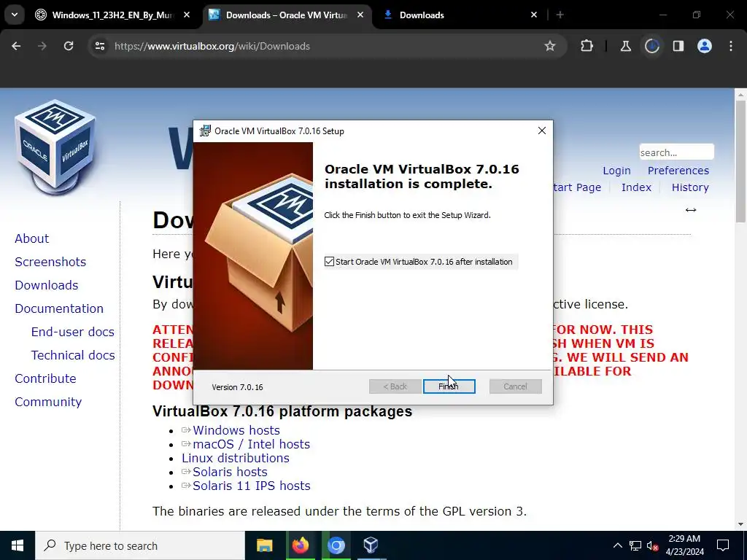This screenshot has height=560, width=747.
Task: Open File Explorer from the taskbar
Action: pos(264,545)
